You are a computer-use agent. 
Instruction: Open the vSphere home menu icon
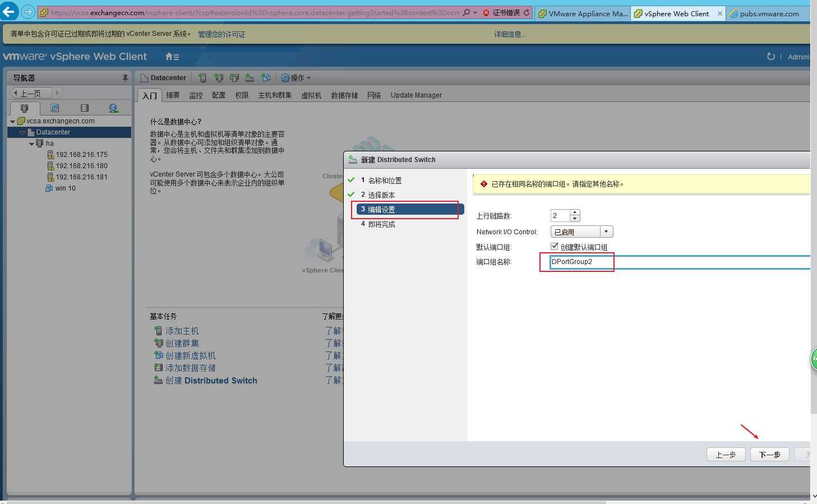coord(172,57)
